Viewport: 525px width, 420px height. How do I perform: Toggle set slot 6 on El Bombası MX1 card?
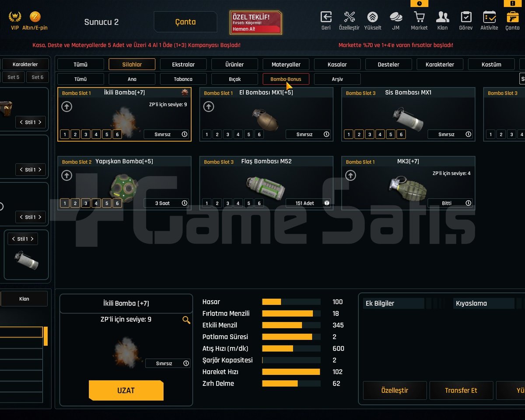click(259, 134)
